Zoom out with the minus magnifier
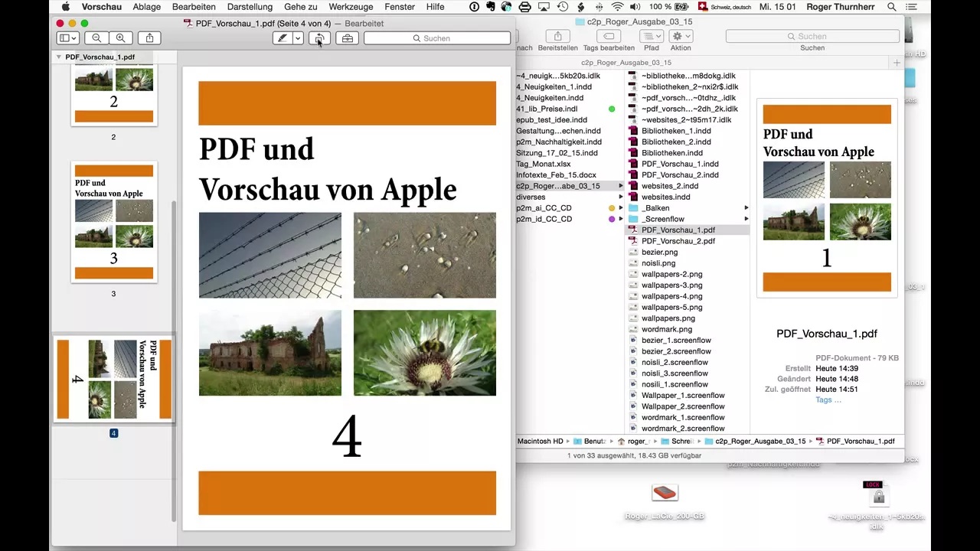980x551 pixels. coord(96,38)
